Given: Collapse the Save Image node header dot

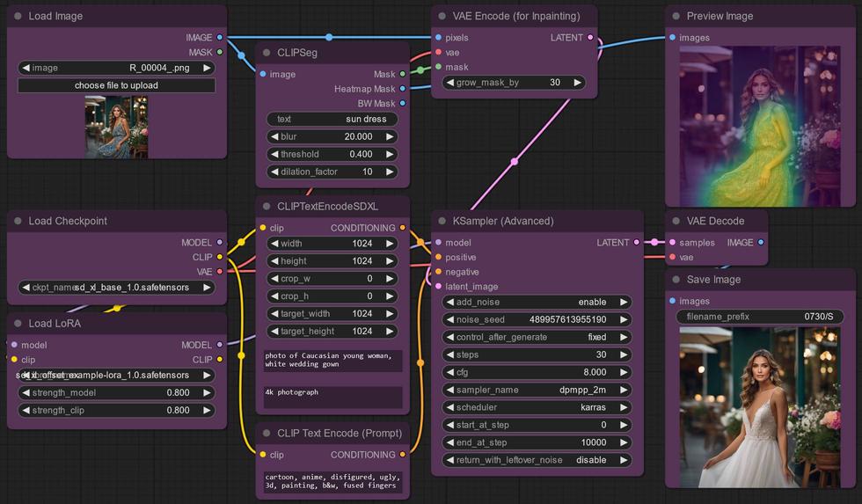Looking at the screenshot, I should pyautogui.click(x=676, y=279).
